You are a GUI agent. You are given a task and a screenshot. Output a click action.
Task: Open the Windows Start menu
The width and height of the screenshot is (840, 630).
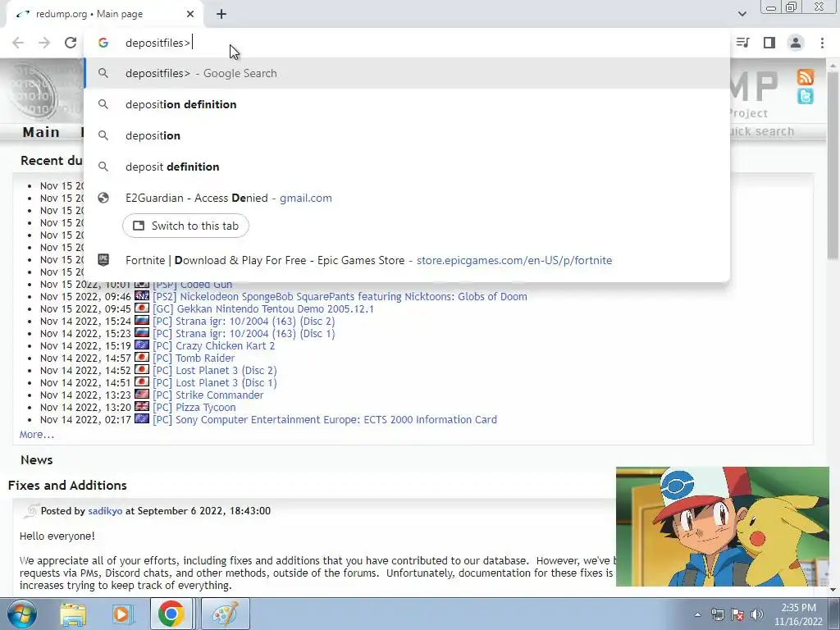[x=21, y=614]
